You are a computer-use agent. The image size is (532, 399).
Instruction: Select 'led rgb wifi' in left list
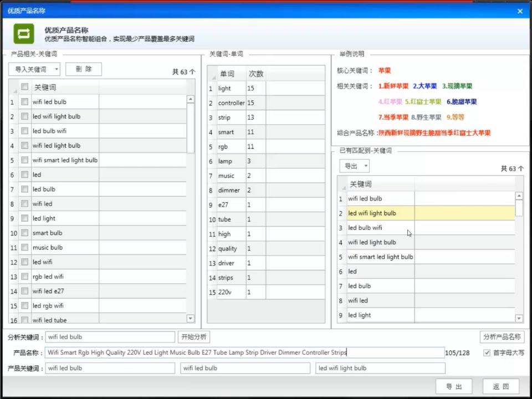coord(98,306)
